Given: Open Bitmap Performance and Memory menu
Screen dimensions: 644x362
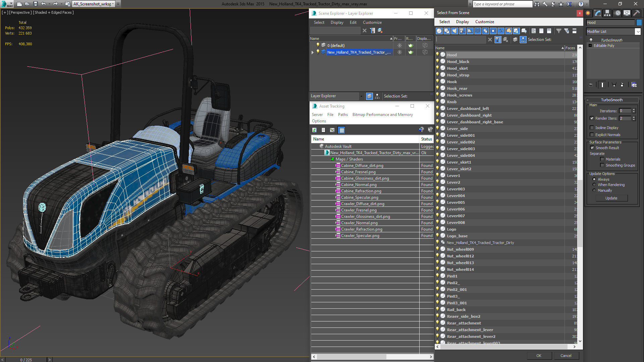Looking at the screenshot, I should point(382,115).
